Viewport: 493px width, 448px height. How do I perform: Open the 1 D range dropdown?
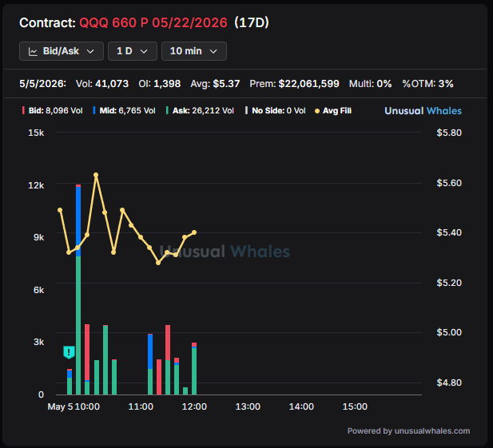click(x=133, y=51)
